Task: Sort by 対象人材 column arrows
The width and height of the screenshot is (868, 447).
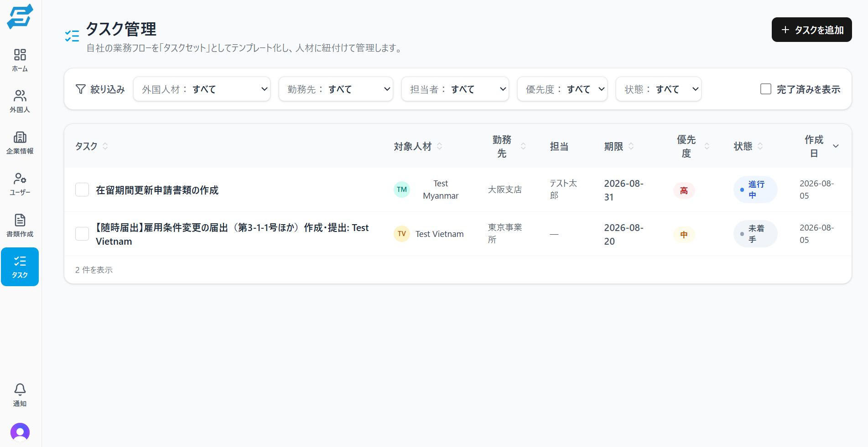Action: point(440,146)
